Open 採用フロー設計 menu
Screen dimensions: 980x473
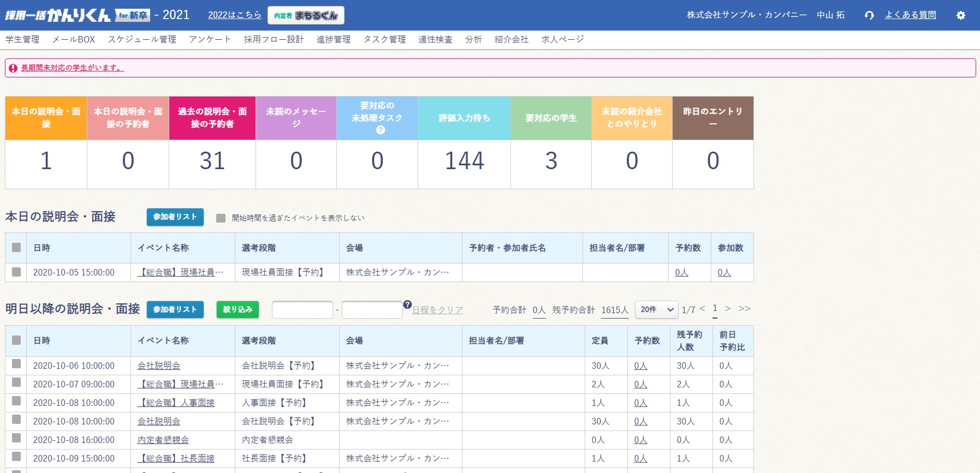coord(274,39)
